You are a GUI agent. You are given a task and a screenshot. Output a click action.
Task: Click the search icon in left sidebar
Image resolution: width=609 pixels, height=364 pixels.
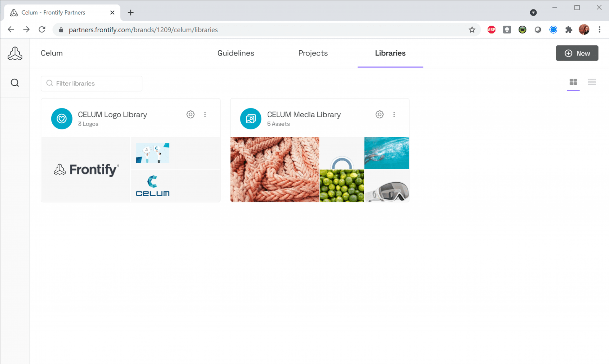[15, 82]
